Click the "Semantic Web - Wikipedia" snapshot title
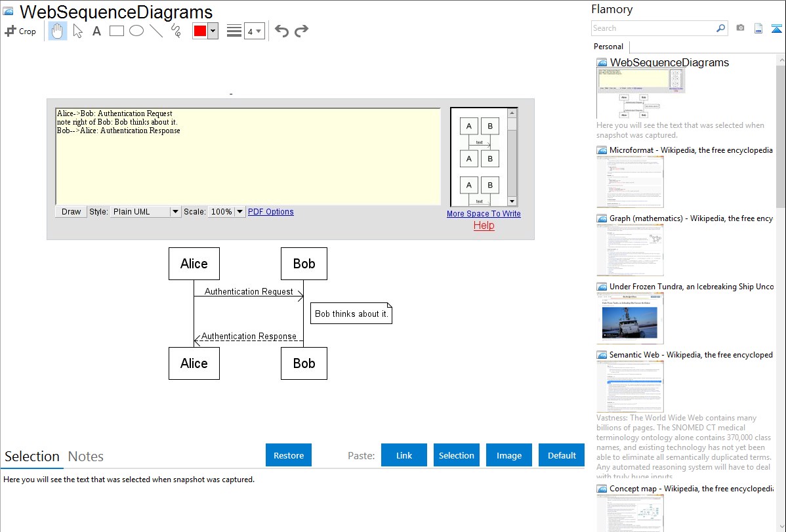This screenshot has height=532, width=786. tap(692, 355)
